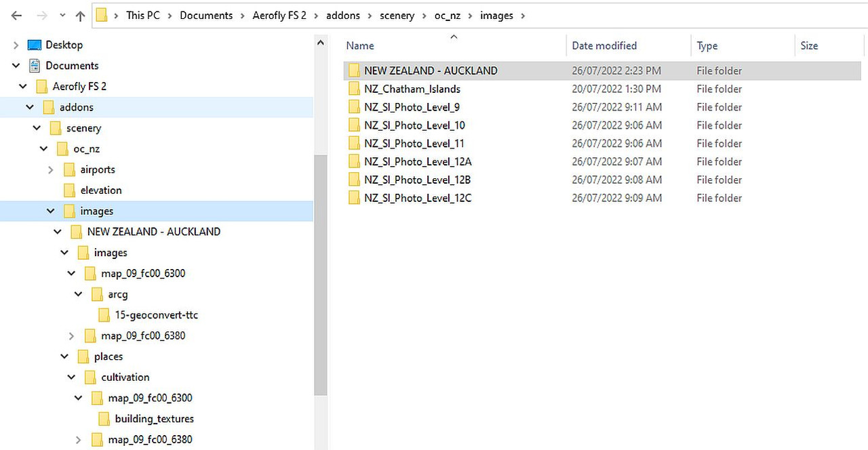Click date '20/07/2022 1:30 PM'
The height and width of the screenshot is (450, 868).
pos(616,89)
